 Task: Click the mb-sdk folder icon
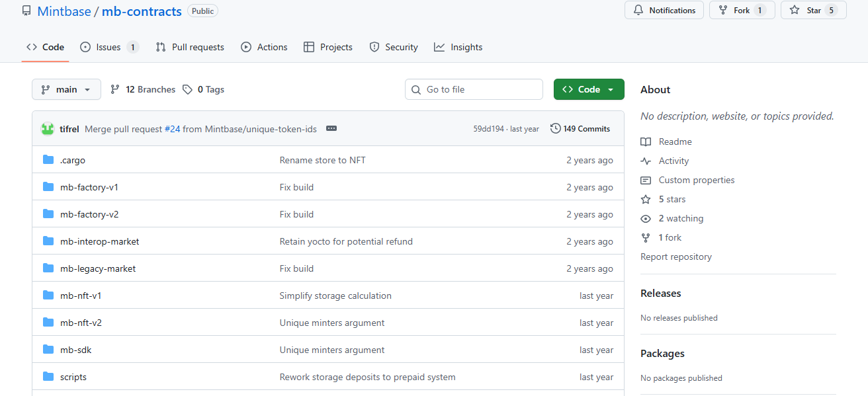pos(48,350)
